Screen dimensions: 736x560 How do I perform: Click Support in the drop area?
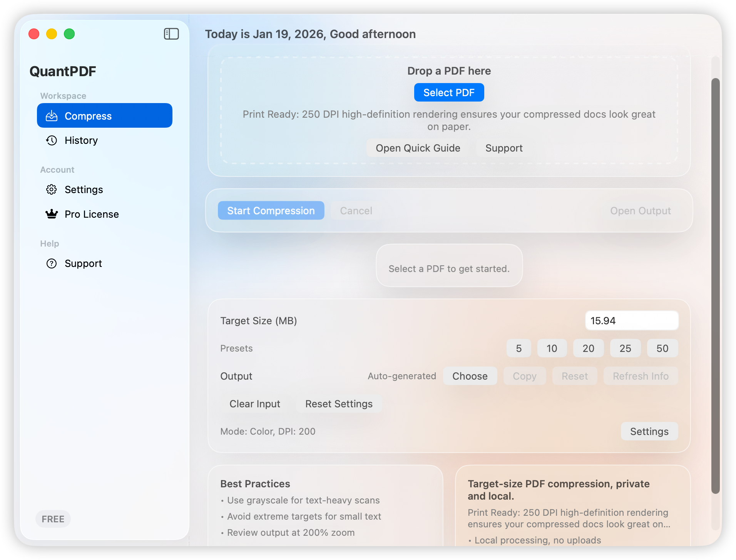503,148
